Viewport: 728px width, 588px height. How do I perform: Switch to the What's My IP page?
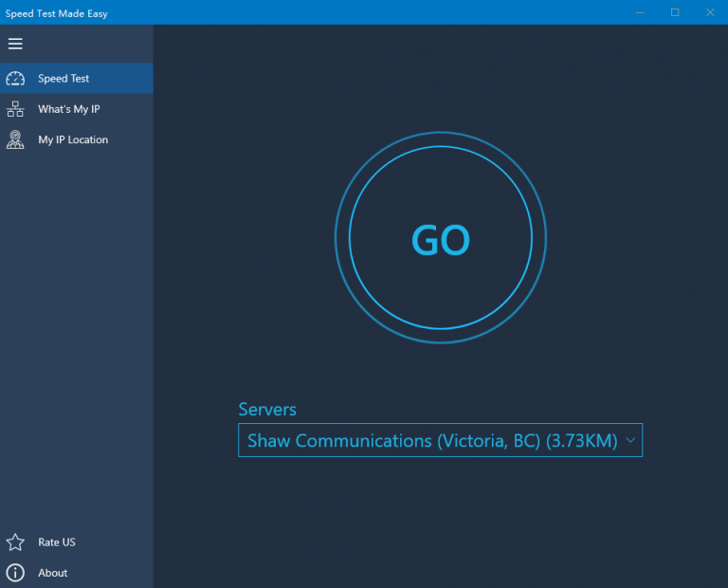68,109
